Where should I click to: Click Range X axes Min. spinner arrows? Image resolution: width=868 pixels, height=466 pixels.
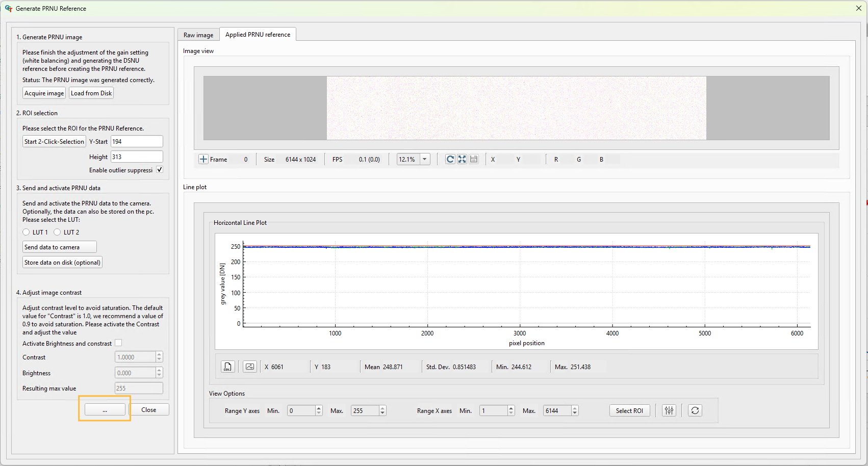pyautogui.click(x=511, y=410)
